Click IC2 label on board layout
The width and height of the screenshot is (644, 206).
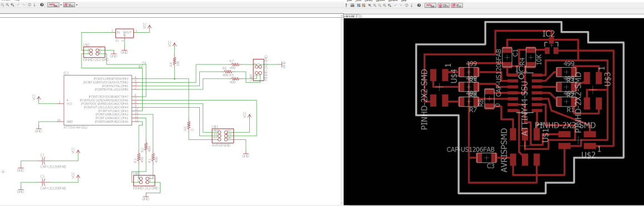[x=549, y=34]
